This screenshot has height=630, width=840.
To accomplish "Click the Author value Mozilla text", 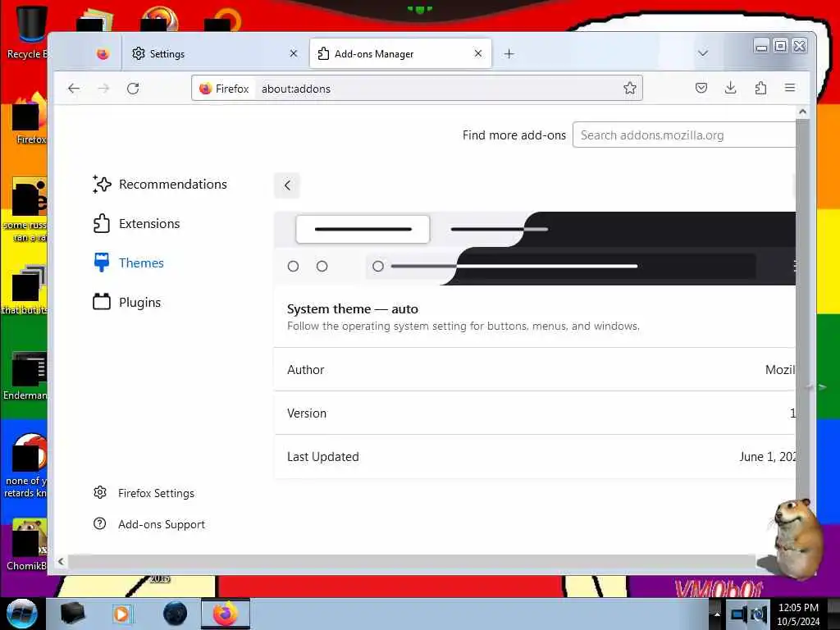I will point(780,370).
